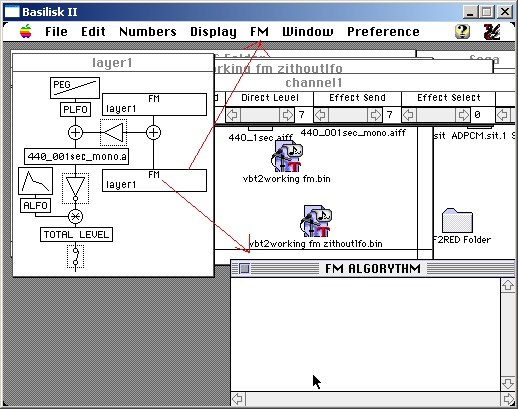518x409 pixels.
Task: Select the vbt2working fm.bin file icon
Action: pos(287,156)
